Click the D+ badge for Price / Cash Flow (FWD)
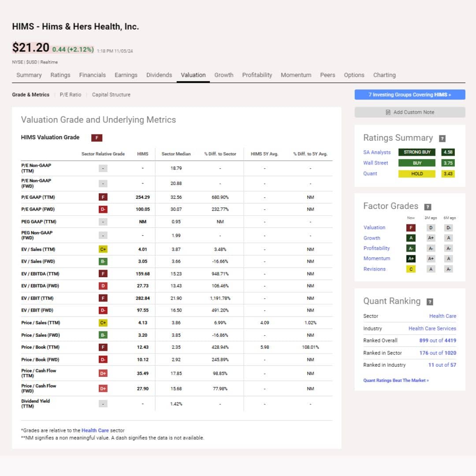Image resolution: width=476 pixels, height=476 pixels. click(103, 389)
